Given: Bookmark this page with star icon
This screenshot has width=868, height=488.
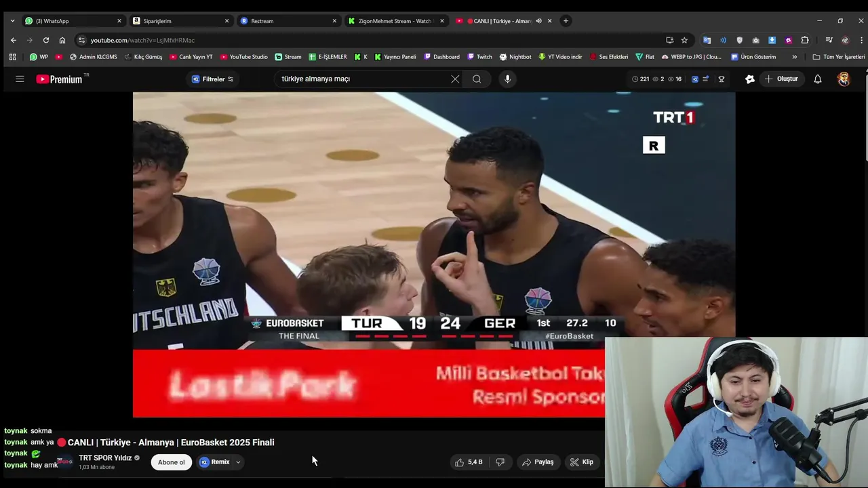Looking at the screenshot, I should pyautogui.click(x=684, y=40).
